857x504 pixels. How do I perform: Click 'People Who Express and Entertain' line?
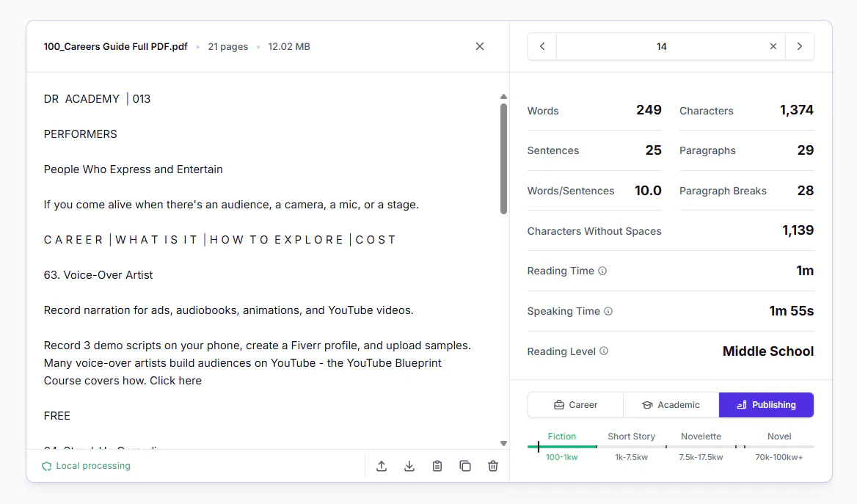click(134, 169)
